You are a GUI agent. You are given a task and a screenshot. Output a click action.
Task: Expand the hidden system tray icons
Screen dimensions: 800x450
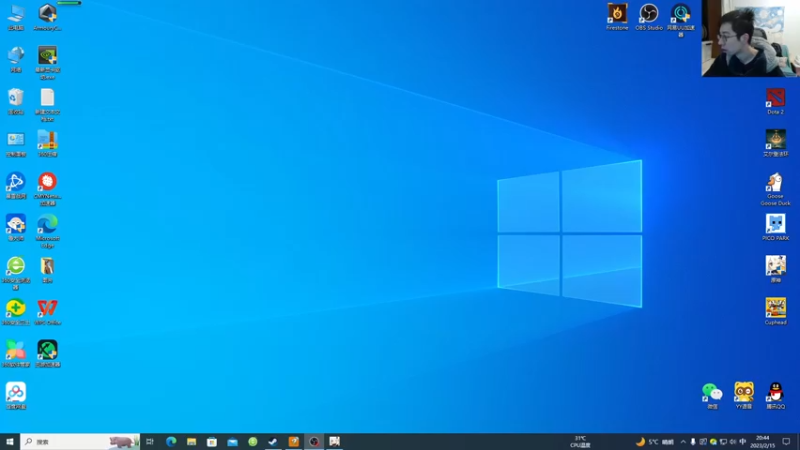(x=683, y=442)
